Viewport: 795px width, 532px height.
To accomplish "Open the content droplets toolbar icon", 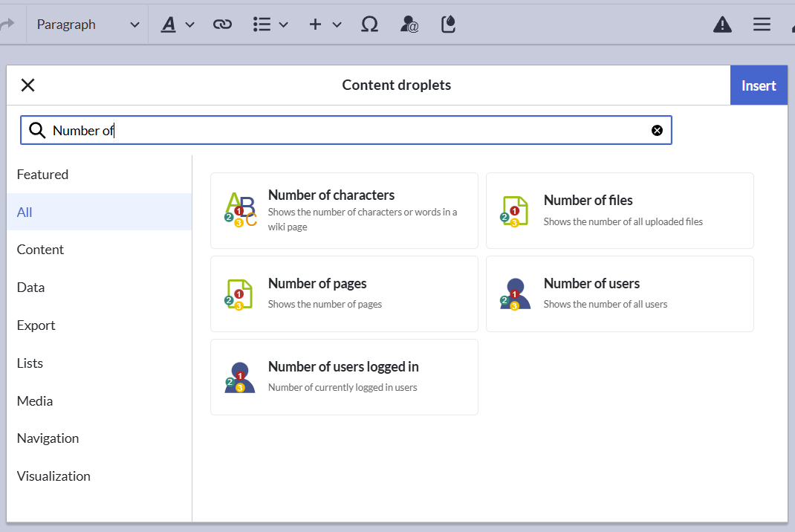I will 448,25.
